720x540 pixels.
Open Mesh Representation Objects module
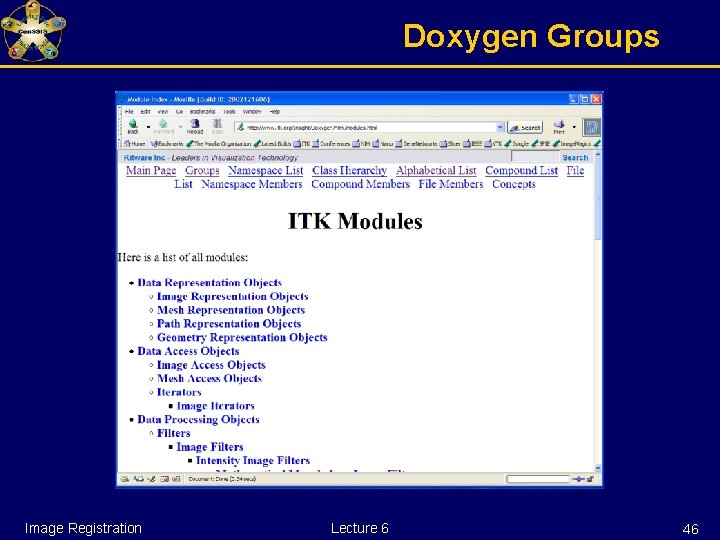pos(231,310)
